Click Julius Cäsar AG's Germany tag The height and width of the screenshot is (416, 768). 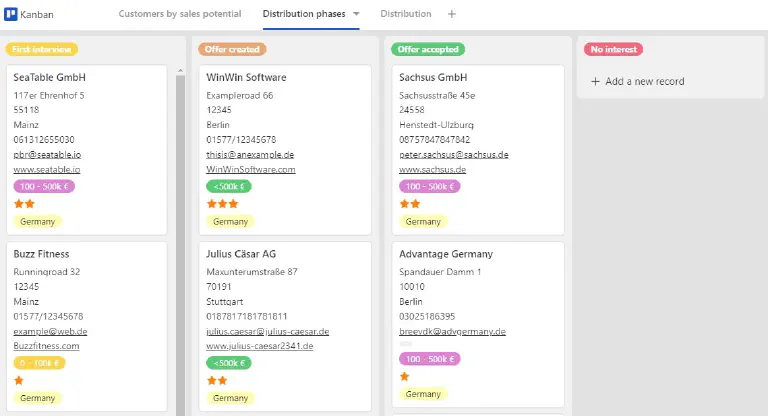[x=230, y=398]
